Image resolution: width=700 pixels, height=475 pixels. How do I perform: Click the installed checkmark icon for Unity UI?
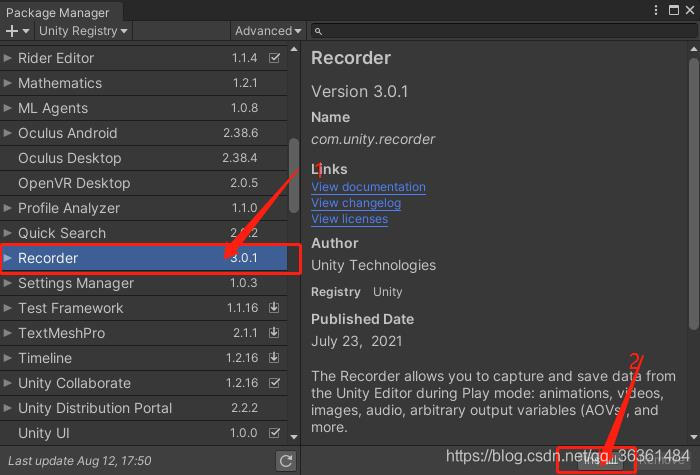point(275,433)
